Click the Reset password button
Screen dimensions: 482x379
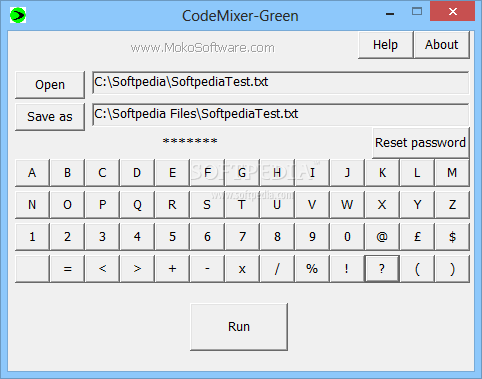coord(421,143)
